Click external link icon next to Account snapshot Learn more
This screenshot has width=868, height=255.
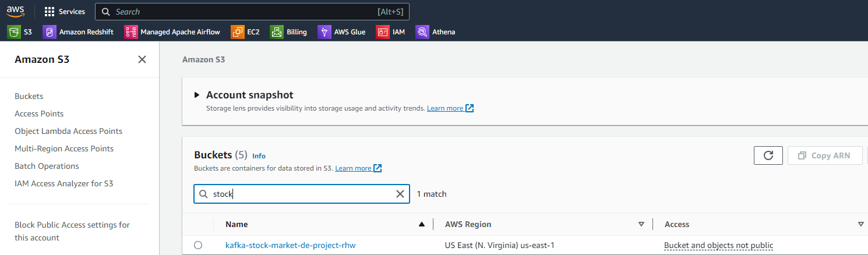coord(470,108)
